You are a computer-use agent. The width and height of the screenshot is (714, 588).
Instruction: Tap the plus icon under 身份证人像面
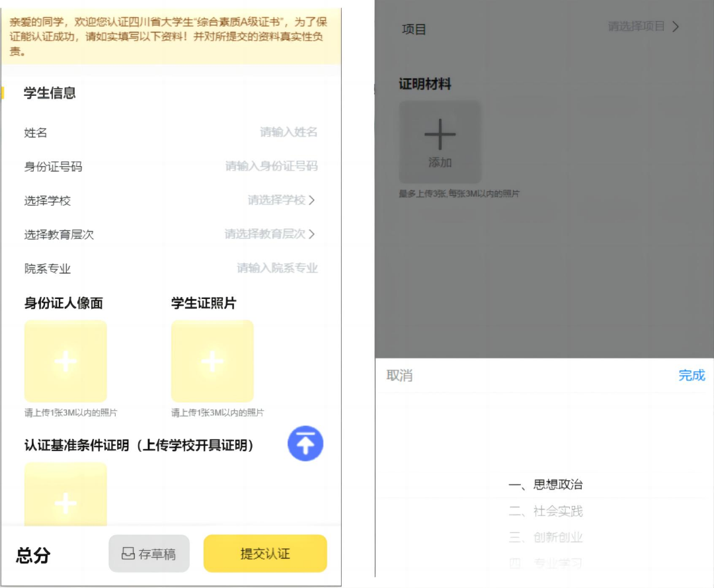click(x=65, y=361)
